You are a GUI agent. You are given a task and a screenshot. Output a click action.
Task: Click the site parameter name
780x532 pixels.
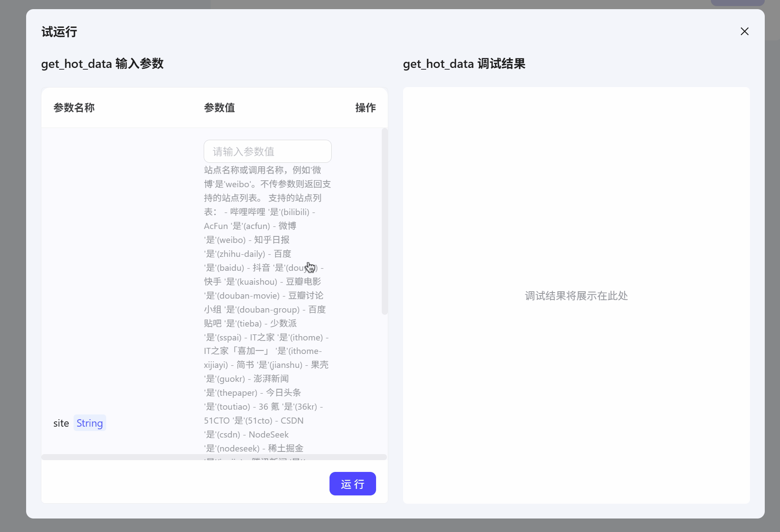coord(61,423)
